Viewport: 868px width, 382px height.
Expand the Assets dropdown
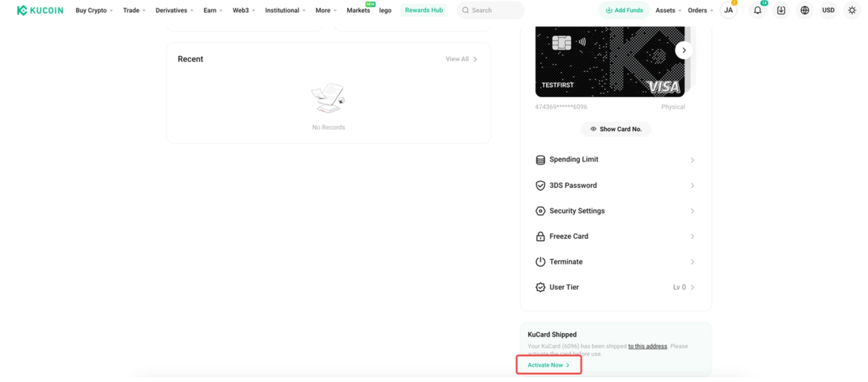667,10
